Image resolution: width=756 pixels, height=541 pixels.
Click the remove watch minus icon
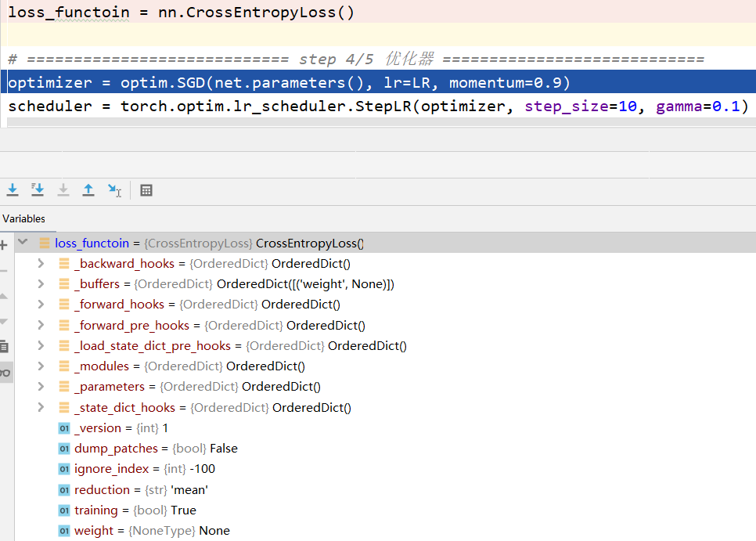tap(4, 271)
